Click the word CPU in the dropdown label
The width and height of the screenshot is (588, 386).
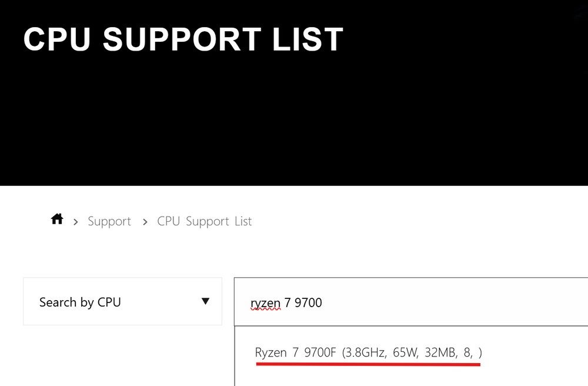109,302
